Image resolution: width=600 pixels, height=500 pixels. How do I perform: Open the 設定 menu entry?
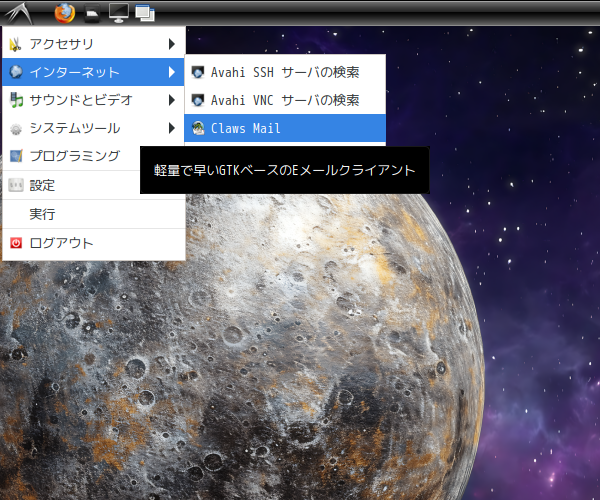(x=71, y=185)
